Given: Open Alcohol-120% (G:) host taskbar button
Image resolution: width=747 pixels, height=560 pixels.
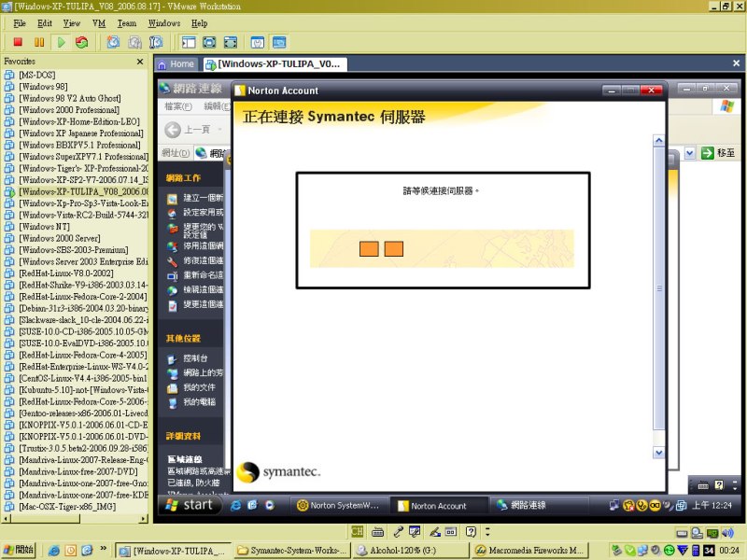Looking at the screenshot, I should click(x=411, y=551).
